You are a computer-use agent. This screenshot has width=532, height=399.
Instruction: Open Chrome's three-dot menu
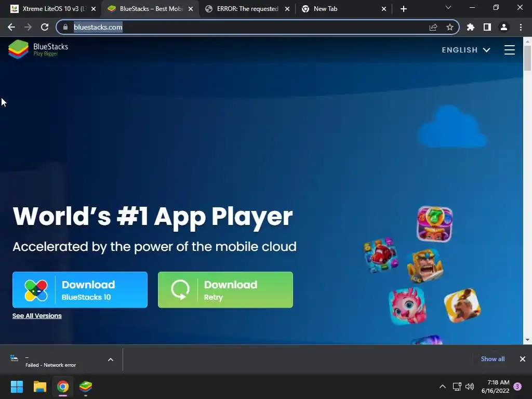click(x=521, y=27)
